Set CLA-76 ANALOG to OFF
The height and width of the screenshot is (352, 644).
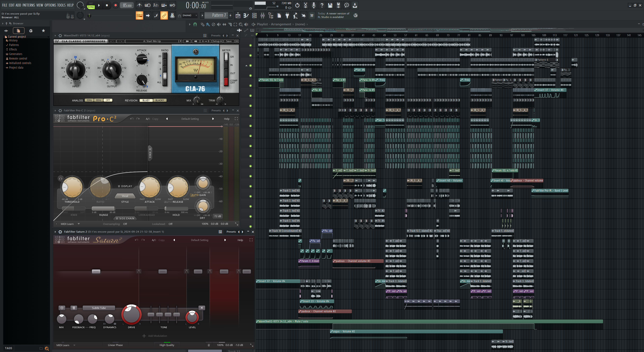(108, 100)
